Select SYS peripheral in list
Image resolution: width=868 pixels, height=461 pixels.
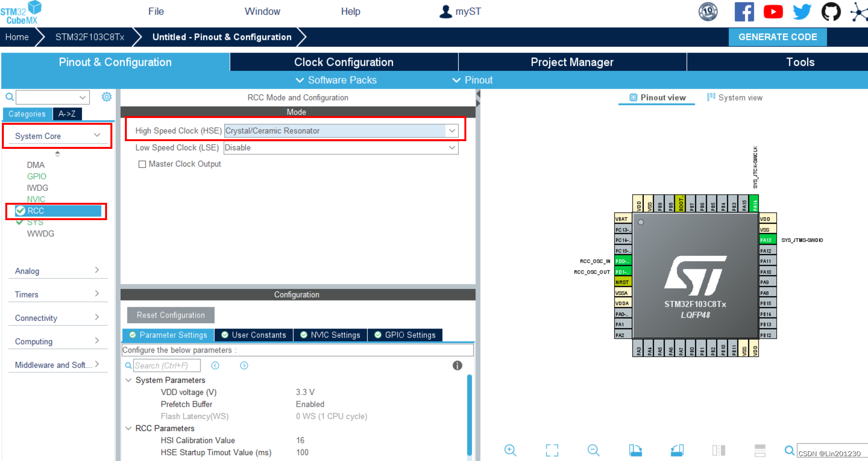[x=35, y=222]
